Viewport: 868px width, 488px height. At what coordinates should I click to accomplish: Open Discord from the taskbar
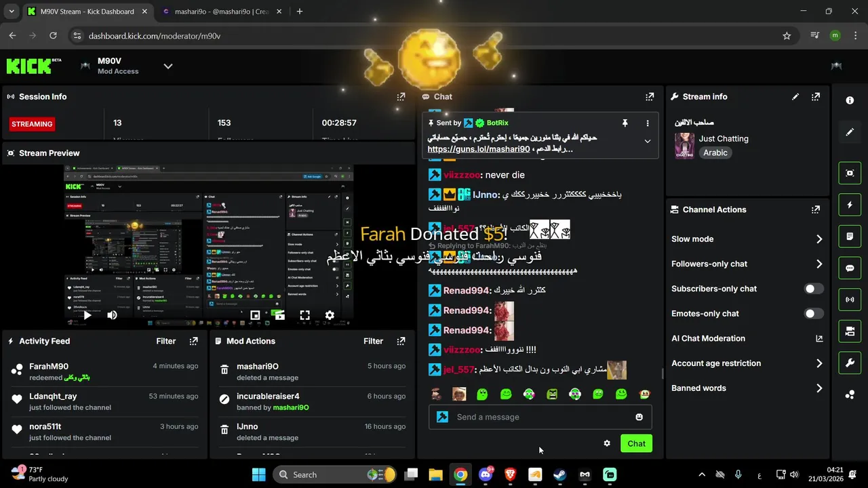coord(486,474)
